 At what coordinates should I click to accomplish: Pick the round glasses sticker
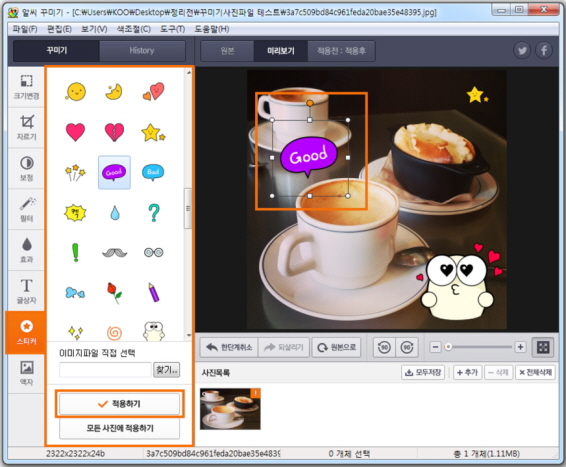154,252
